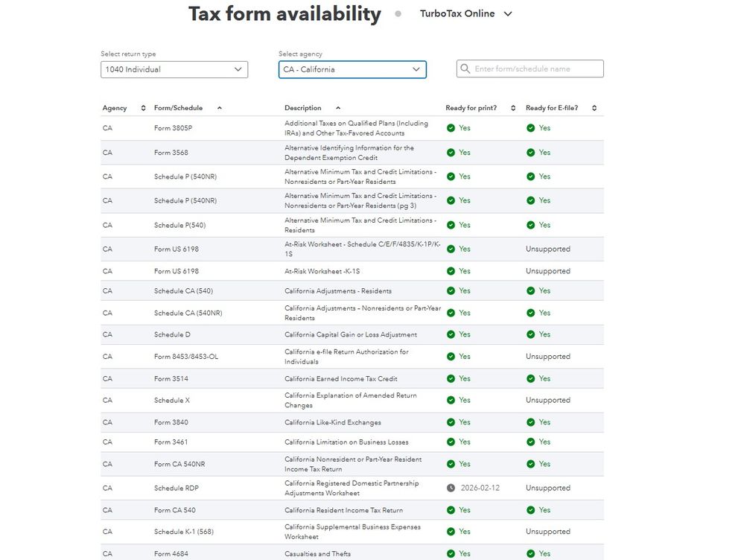
Task: Sort by Description column arrow
Action: 338,109
